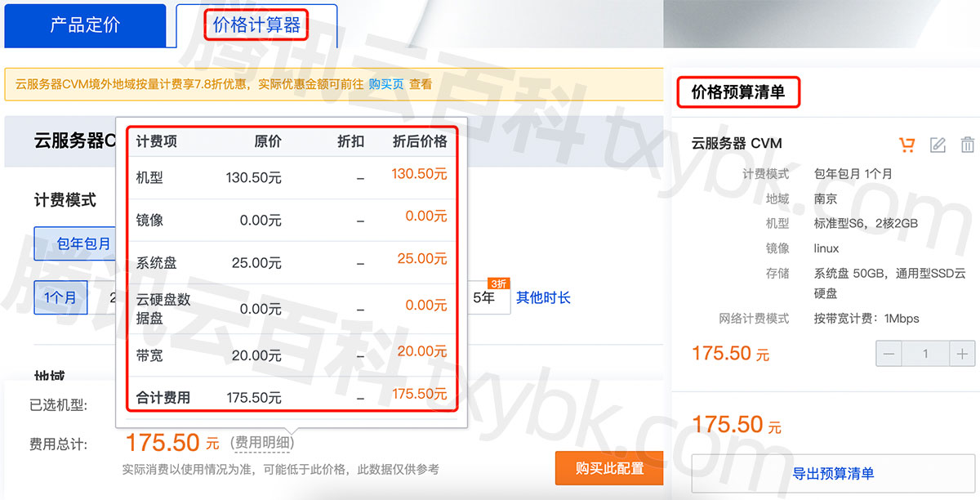Choose the 1个月 duration option

(60, 297)
